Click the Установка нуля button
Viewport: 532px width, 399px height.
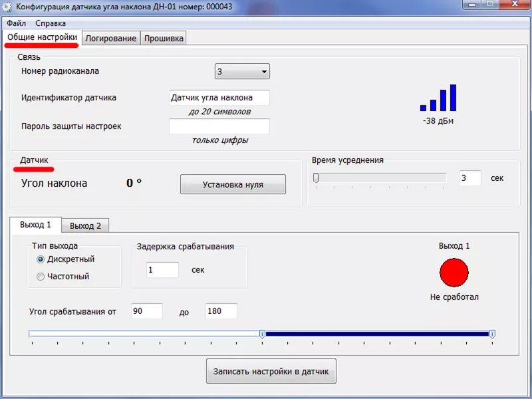233,185
